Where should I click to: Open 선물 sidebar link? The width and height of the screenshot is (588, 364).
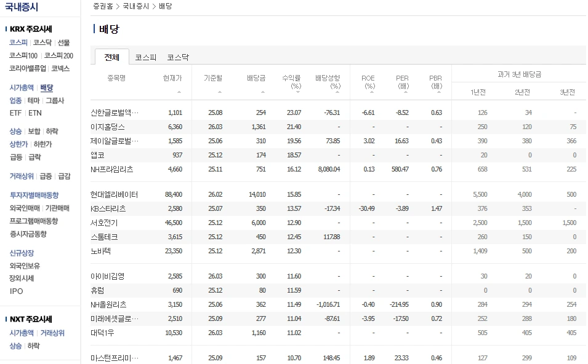click(64, 42)
